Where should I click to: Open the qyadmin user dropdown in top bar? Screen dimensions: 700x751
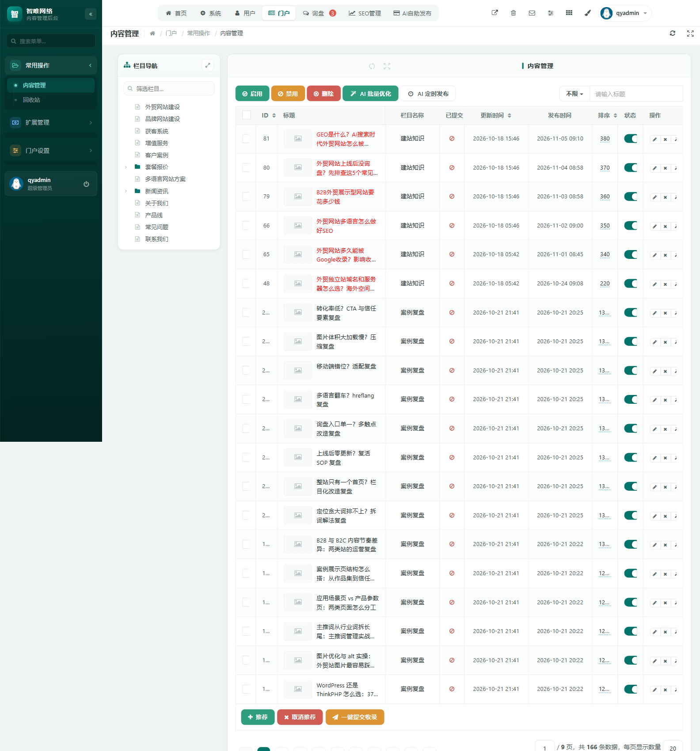(x=625, y=13)
